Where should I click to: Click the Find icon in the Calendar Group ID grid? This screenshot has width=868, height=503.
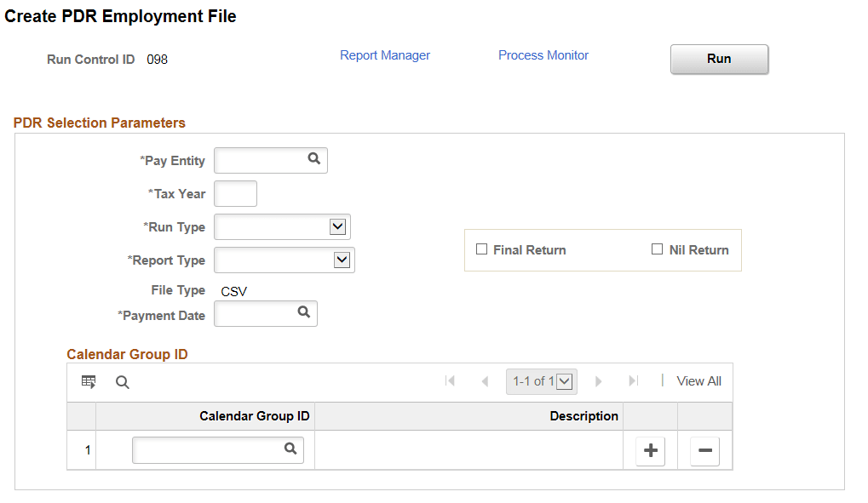tap(122, 381)
